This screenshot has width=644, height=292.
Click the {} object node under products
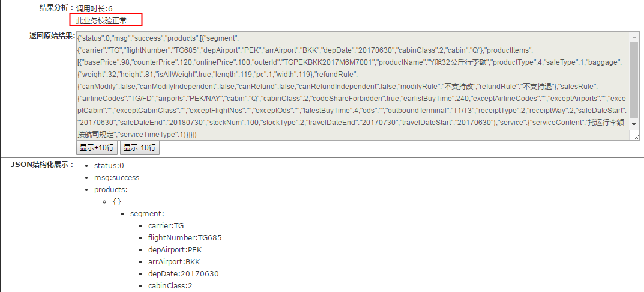coord(116,202)
